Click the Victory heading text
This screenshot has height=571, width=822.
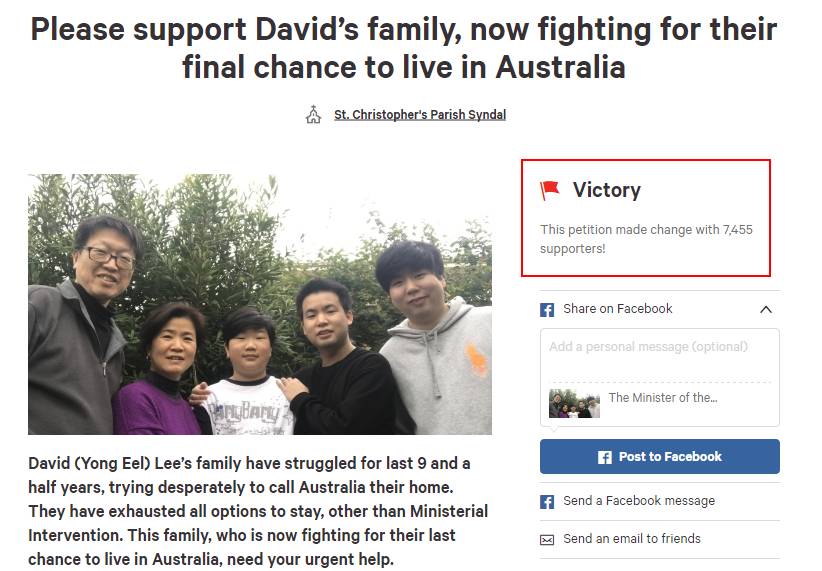pyautogui.click(x=607, y=190)
